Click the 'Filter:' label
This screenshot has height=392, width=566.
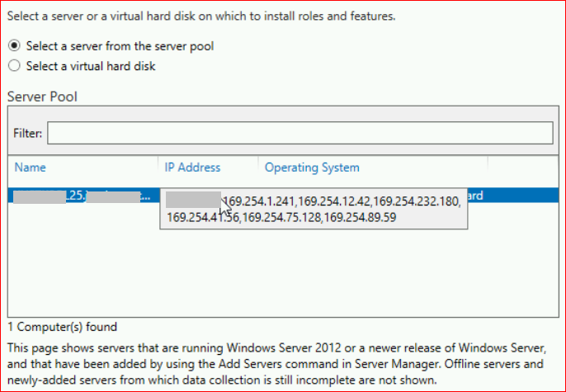click(x=28, y=133)
